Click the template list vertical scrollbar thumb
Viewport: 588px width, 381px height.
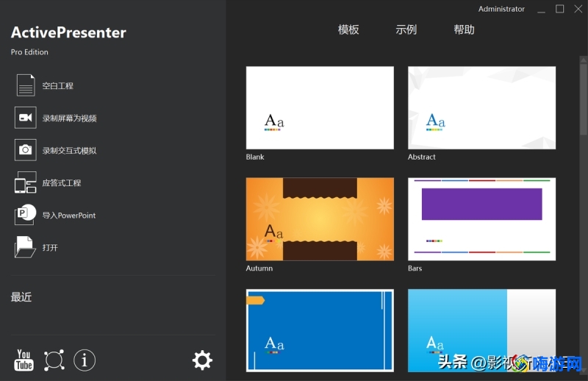click(x=584, y=99)
